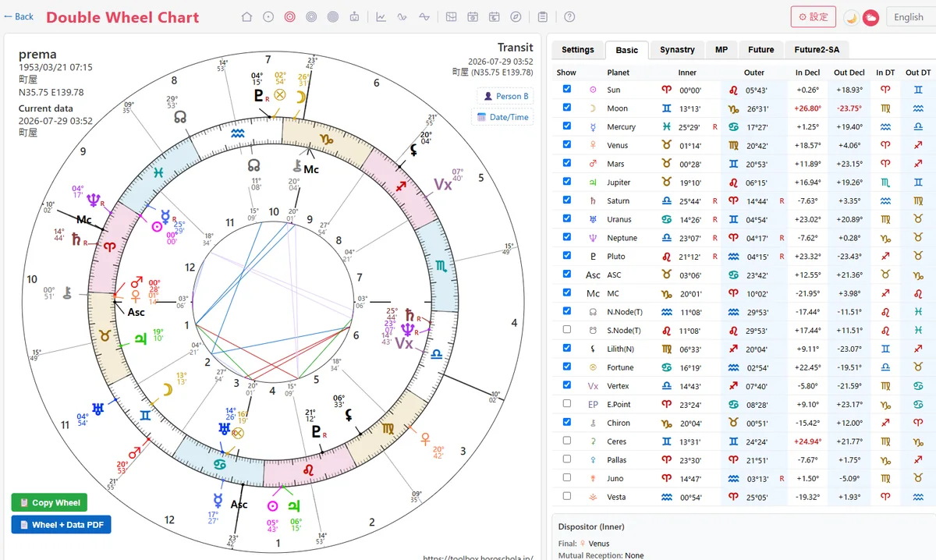936x560 pixels.
Task: Click the Jupiter glyph in the Planet column
Action: tap(593, 183)
